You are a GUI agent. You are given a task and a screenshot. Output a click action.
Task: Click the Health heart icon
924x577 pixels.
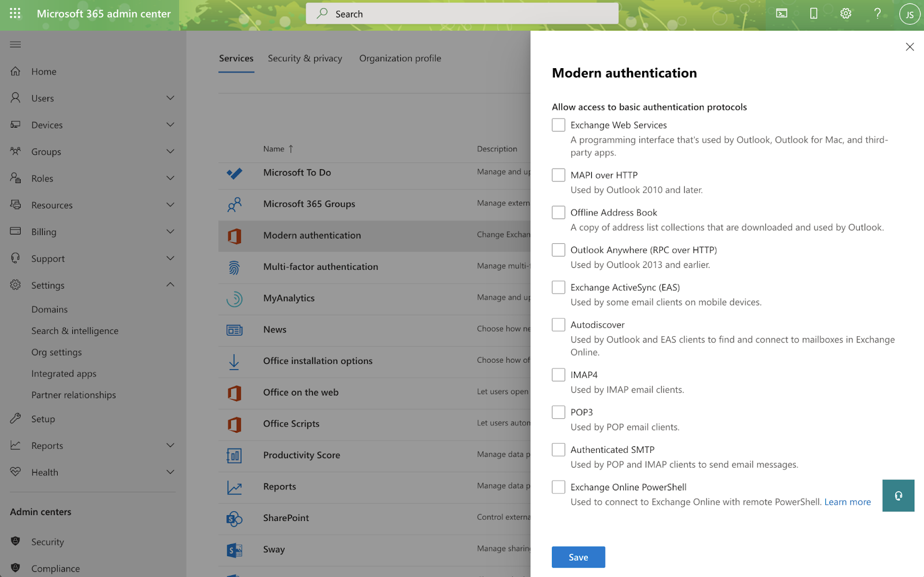(16, 472)
